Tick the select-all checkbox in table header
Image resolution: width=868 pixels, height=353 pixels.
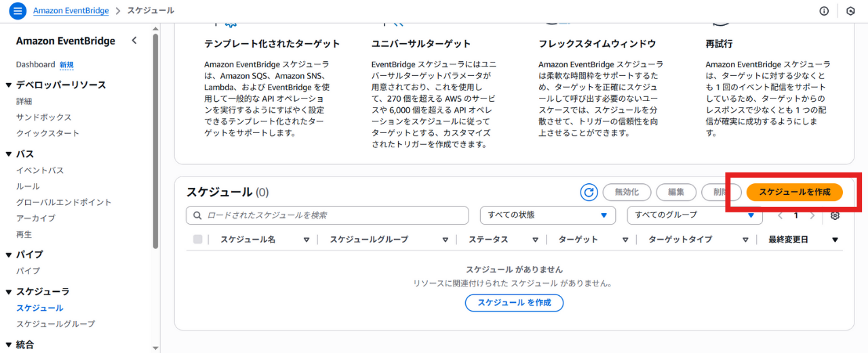coord(198,239)
